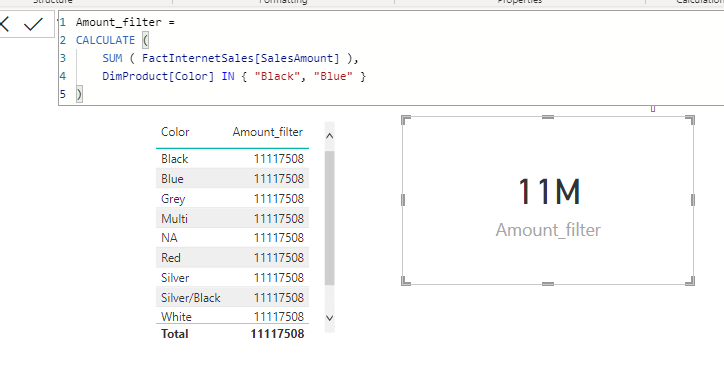Click the Amount_filter label on the card
Image resolution: width=724 pixels, height=388 pixels.
click(548, 230)
